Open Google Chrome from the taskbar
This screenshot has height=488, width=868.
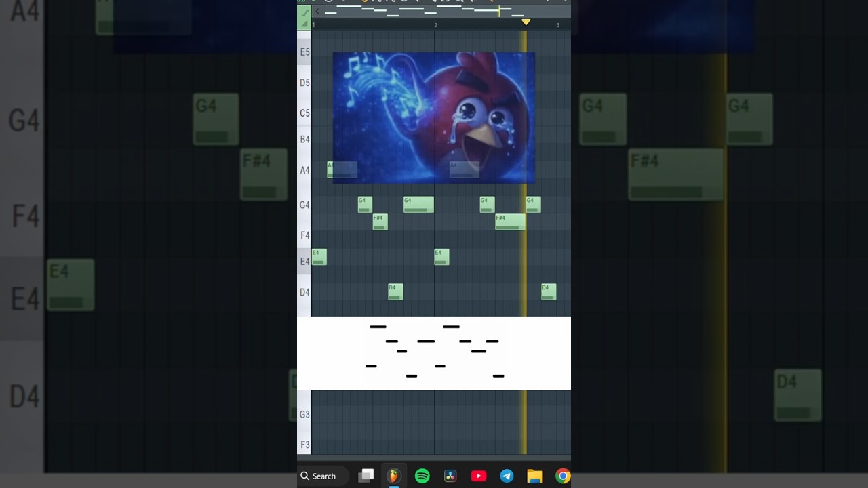563,476
